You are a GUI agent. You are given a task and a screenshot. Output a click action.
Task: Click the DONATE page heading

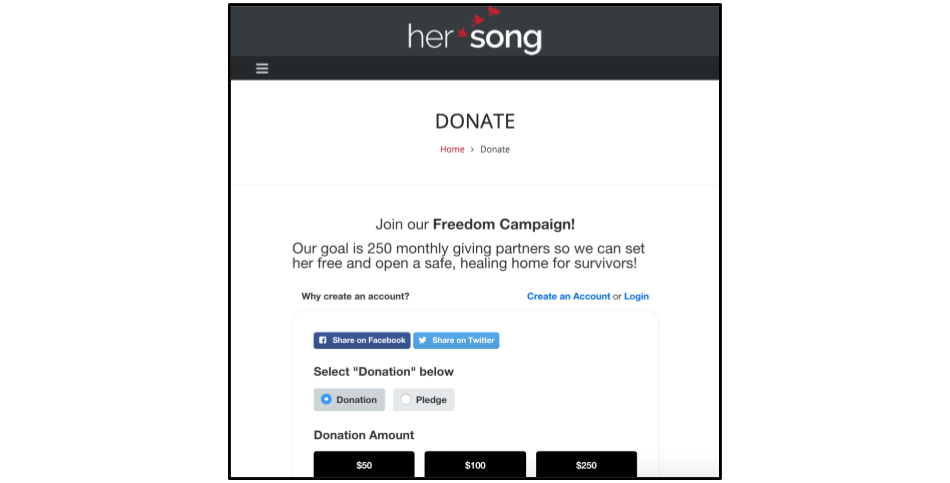(475, 121)
